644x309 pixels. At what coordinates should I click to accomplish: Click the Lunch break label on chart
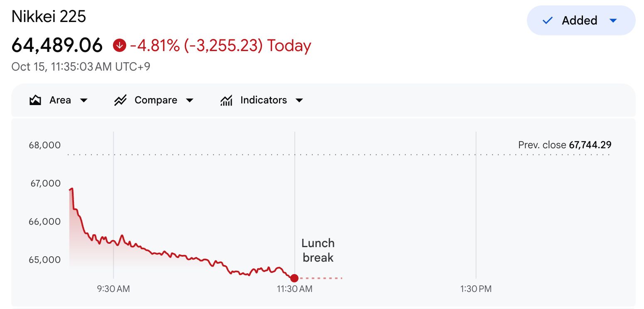[x=318, y=250]
